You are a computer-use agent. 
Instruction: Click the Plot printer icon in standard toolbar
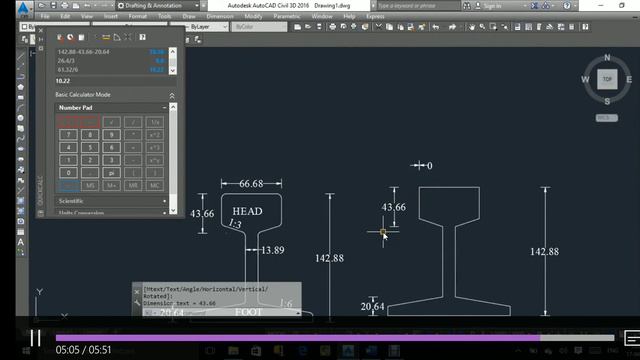(333, 27)
